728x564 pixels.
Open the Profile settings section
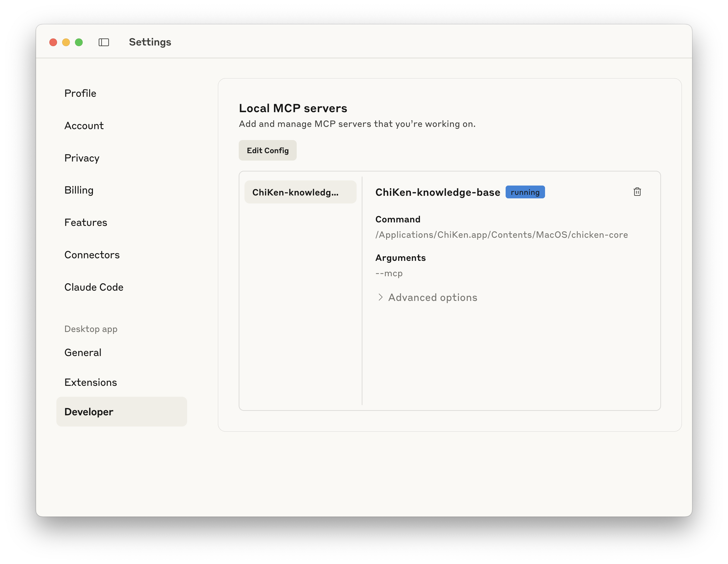80,93
